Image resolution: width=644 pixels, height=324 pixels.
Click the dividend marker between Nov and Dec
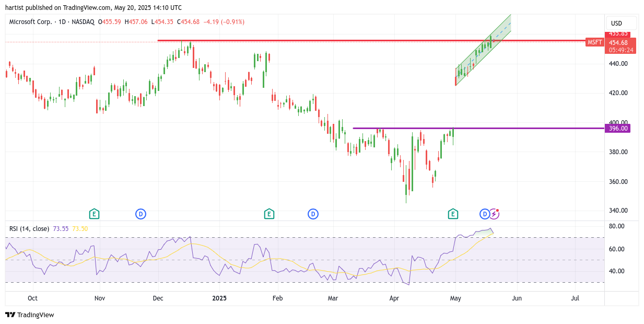click(x=140, y=214)
